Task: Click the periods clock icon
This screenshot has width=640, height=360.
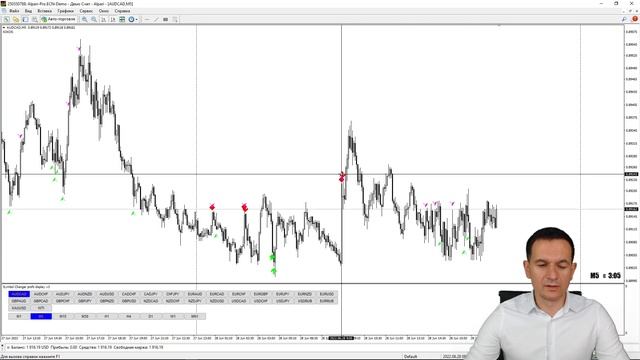Action: [x=131, y=19]
